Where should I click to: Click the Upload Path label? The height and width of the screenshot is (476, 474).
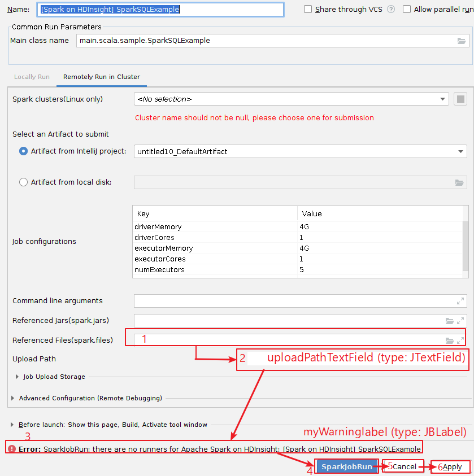click(x=34, y=359)
